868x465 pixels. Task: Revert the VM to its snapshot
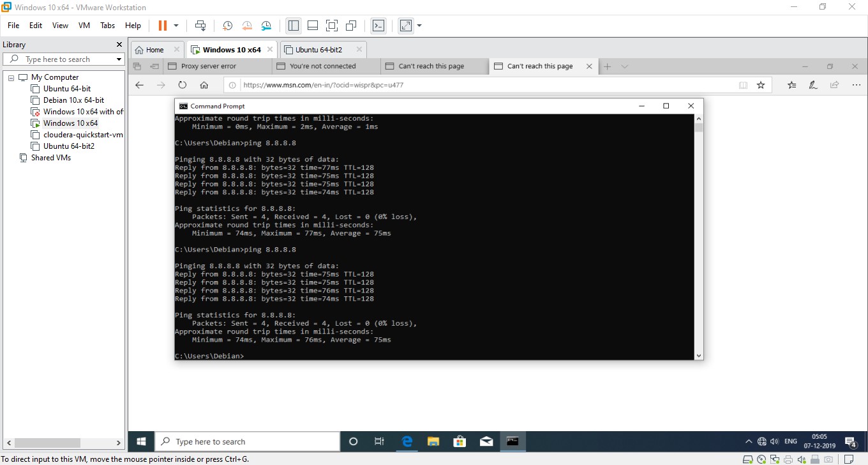coord(247,26)
